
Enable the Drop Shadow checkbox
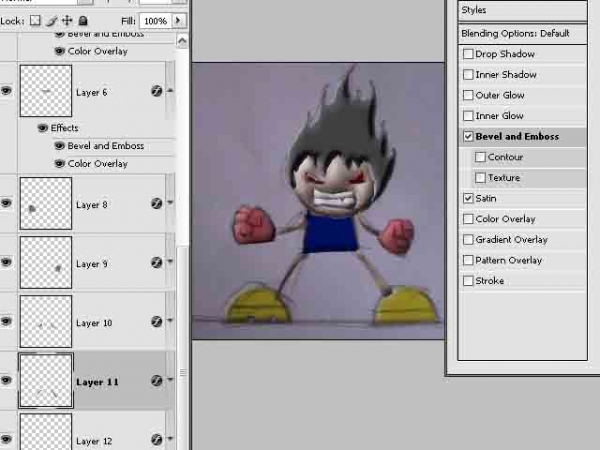tap(468, 54)
